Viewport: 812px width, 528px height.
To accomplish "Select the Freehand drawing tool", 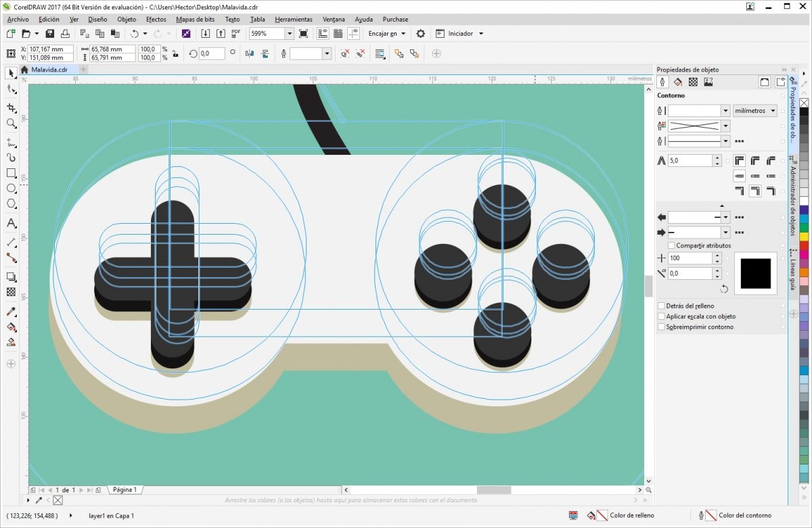I will pos(11,142).
